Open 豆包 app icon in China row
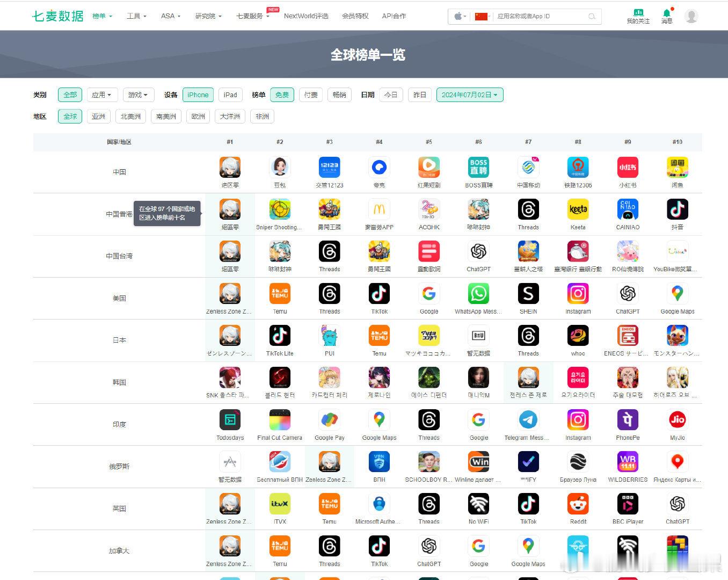This screenshot has height=580, width=728. point(280,168)
